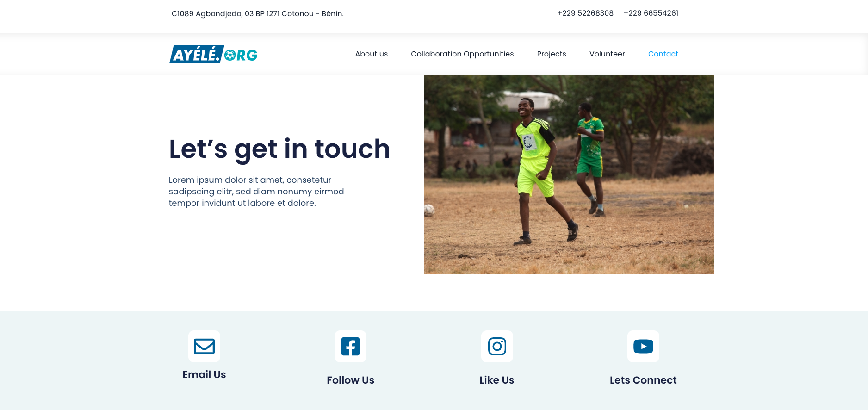Click the Let's get in touch heading
Image resolution: width=868 pixels, height=416 pixels.
[x=279, y=149]
